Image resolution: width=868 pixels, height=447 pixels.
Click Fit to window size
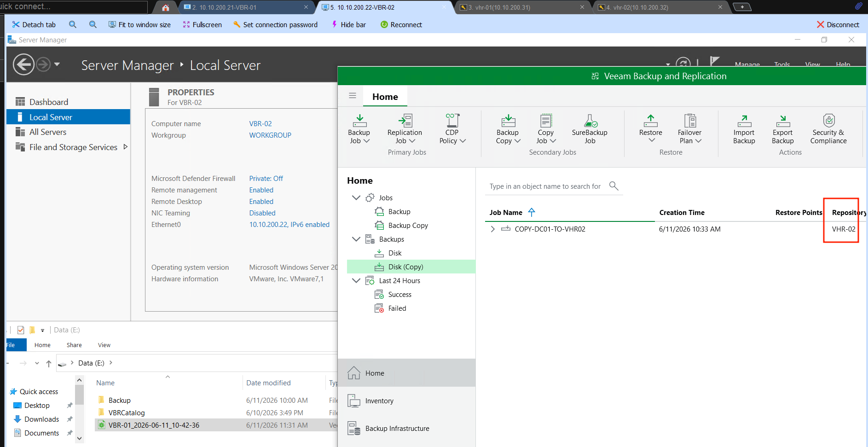click(x=139, y=24)
